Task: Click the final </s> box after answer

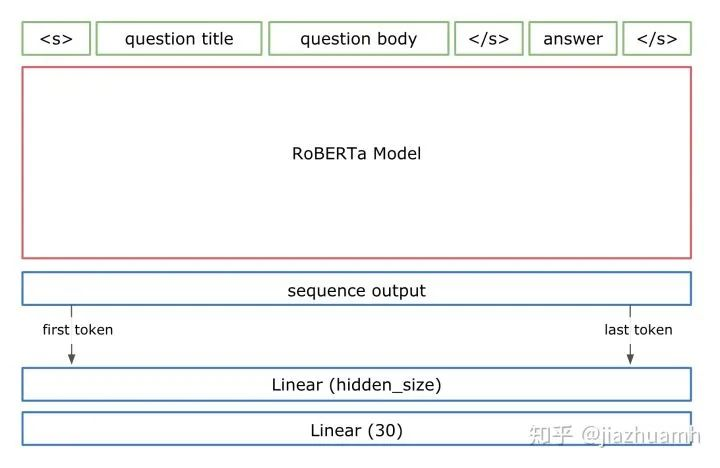Action: pyautogui.click(x=657, y=39)
